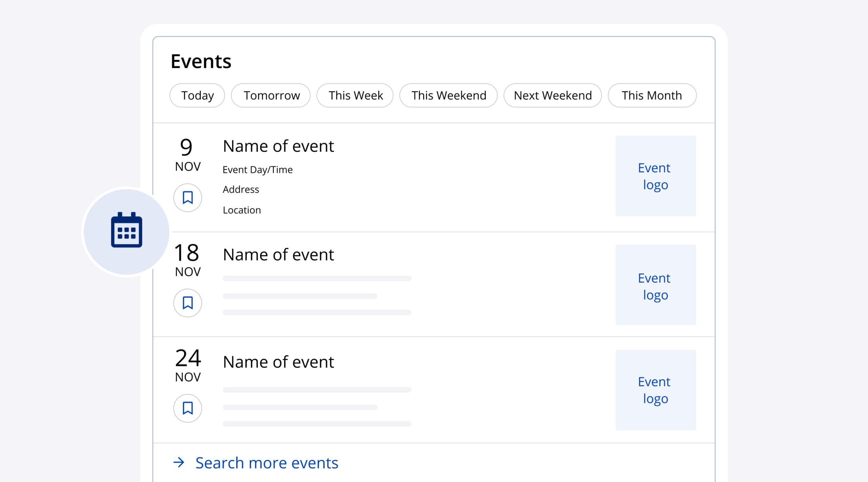The width and height of the screenshot is (868, 482).
Task: Filter events by Today
Action: (197, 96)
